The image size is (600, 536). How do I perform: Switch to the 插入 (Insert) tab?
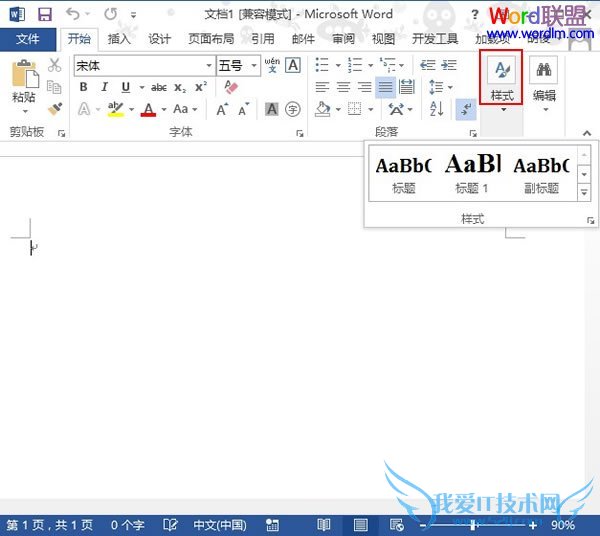tap(119, 39)
